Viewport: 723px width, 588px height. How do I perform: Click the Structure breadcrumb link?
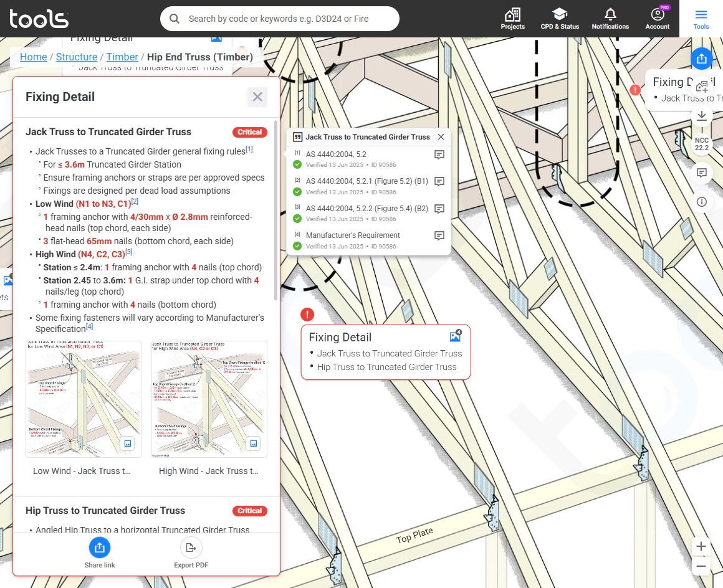coord(77,57)
